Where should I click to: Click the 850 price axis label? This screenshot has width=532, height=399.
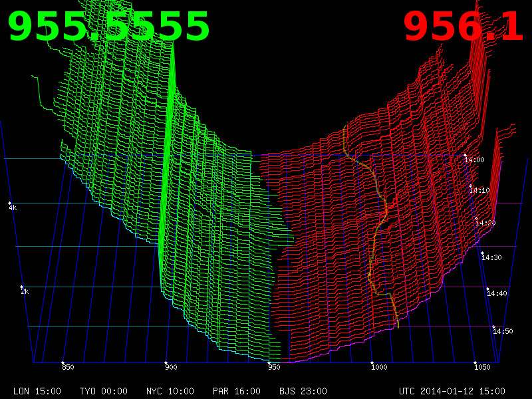pyautogui.click(x=68, y=367)
